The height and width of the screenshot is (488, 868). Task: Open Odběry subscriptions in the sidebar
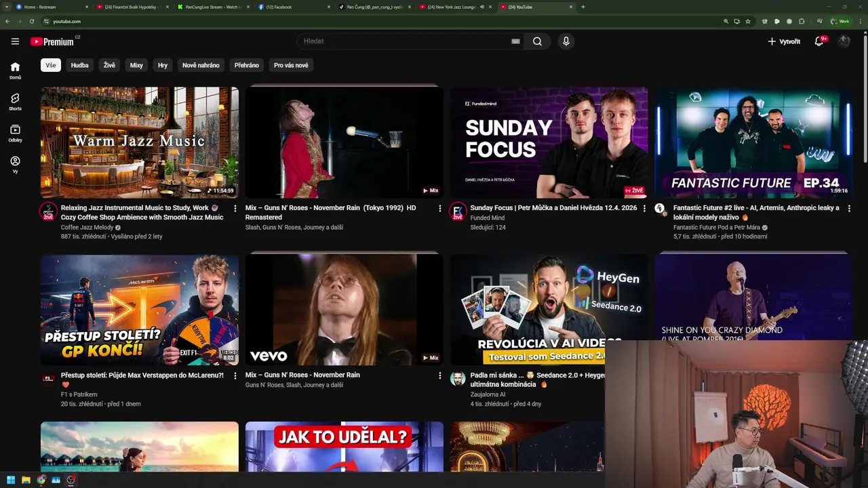click(x=15, y=134)
